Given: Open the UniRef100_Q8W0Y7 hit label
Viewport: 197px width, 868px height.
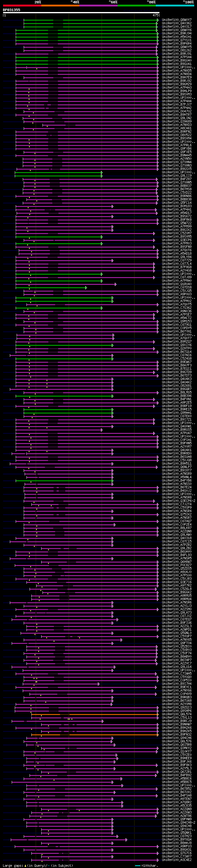Looking at the screenshot, I should coord(176,20).
